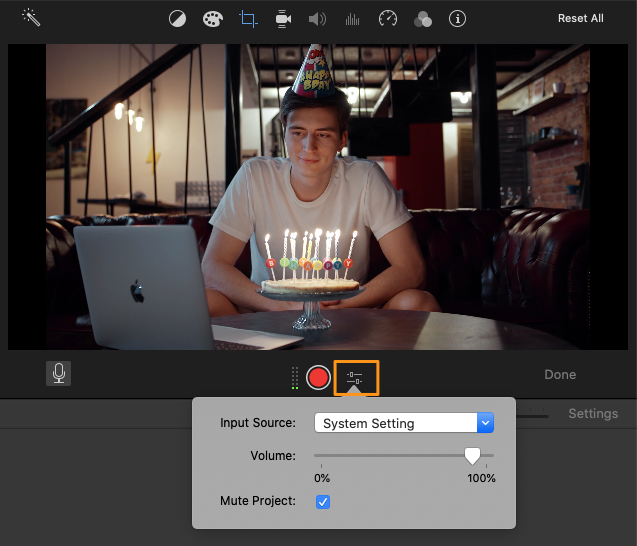The image size is (637, 546).
Task: Toggle the voiceover microphone button
Action: pyautogui.click(x=59, y=373)
